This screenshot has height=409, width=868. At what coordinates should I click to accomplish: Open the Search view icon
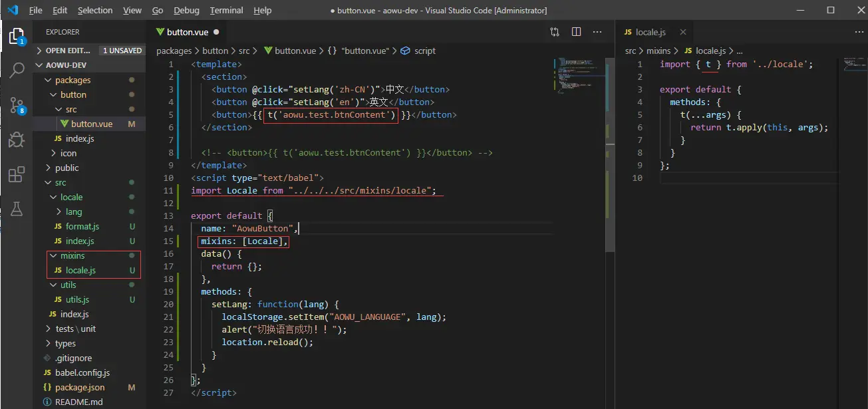[x=17, y=69]
